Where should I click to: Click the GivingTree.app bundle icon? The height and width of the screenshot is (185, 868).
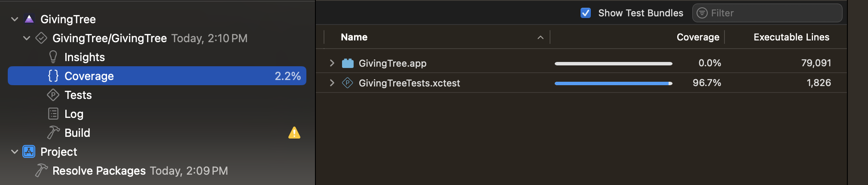[348, 63]
